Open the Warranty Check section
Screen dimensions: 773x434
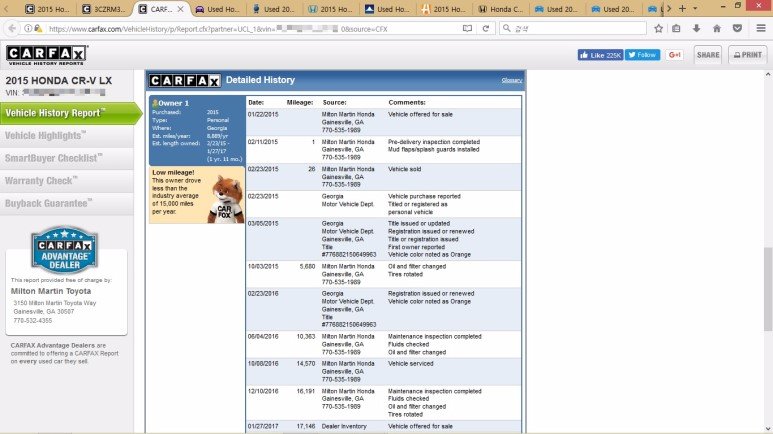coord(67,181)
